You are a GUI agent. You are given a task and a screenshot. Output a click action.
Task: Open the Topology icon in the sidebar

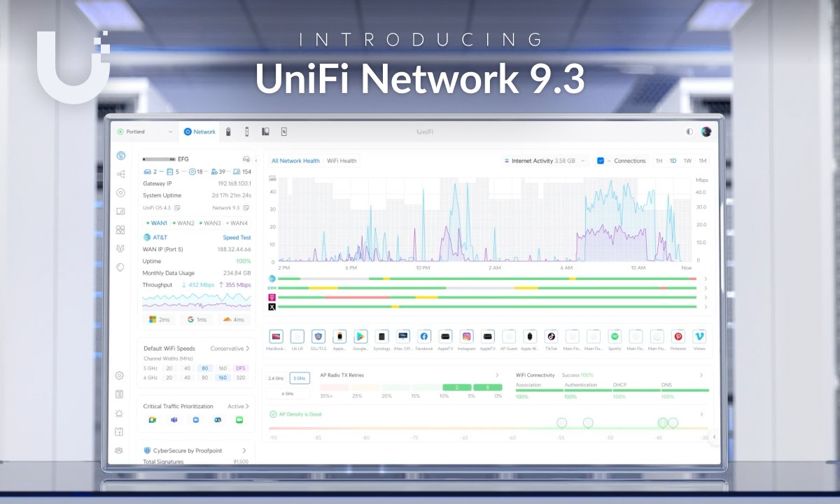point(120,174)
